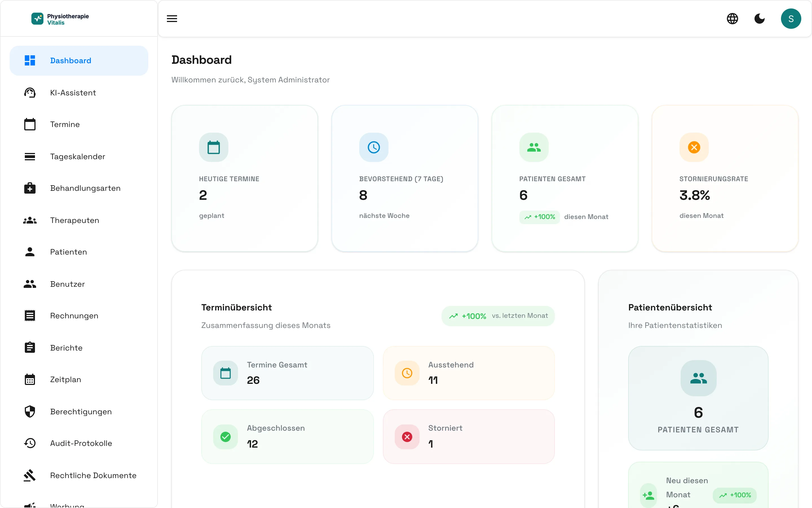Toggle dark mode with moon icon

(759, 18)
